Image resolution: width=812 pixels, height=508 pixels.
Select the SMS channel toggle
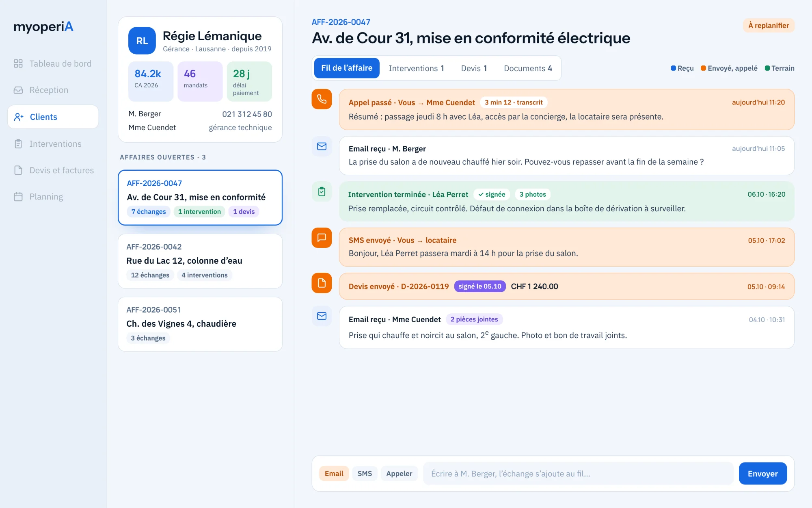(x=365, y=473)
